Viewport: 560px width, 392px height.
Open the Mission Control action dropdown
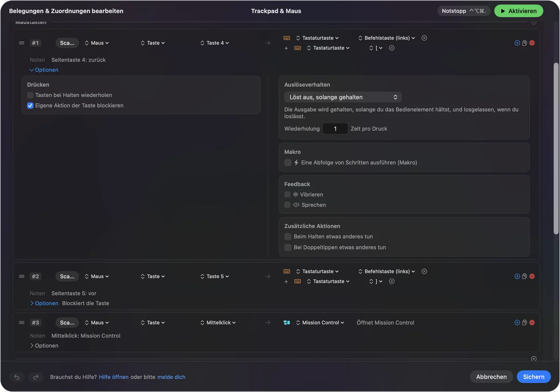(320, 322)
